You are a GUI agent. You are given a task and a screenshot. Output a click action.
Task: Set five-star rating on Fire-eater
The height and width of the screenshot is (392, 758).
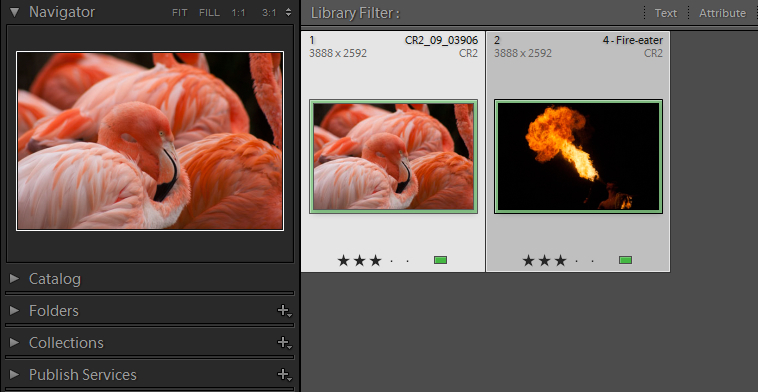tap(593, 261)
